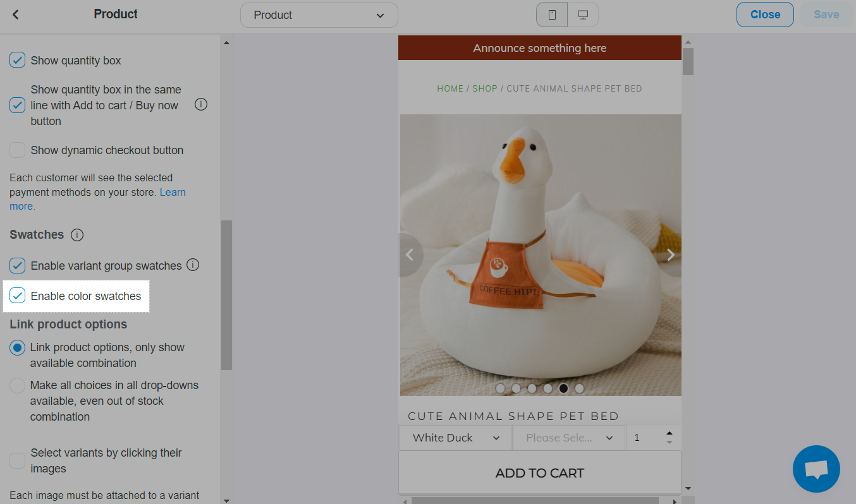The image size is (856, 504).
Task: Show info for variant group swatches
Action: click(193, 265)
